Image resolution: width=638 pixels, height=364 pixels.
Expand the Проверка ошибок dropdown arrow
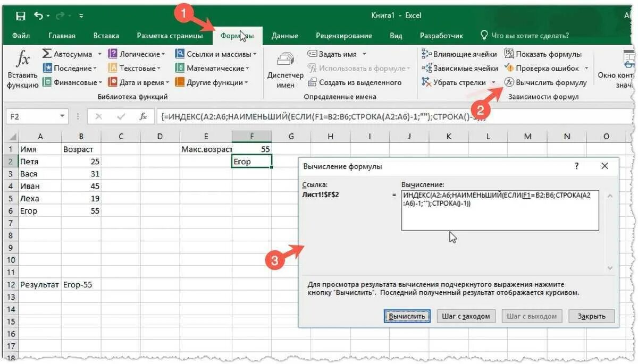pos(586,68)
